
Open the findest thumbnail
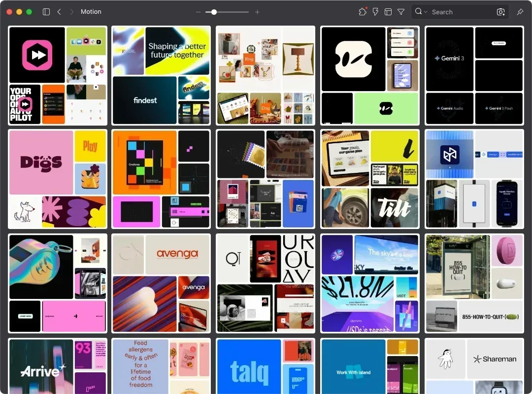(x=161, y=76)
